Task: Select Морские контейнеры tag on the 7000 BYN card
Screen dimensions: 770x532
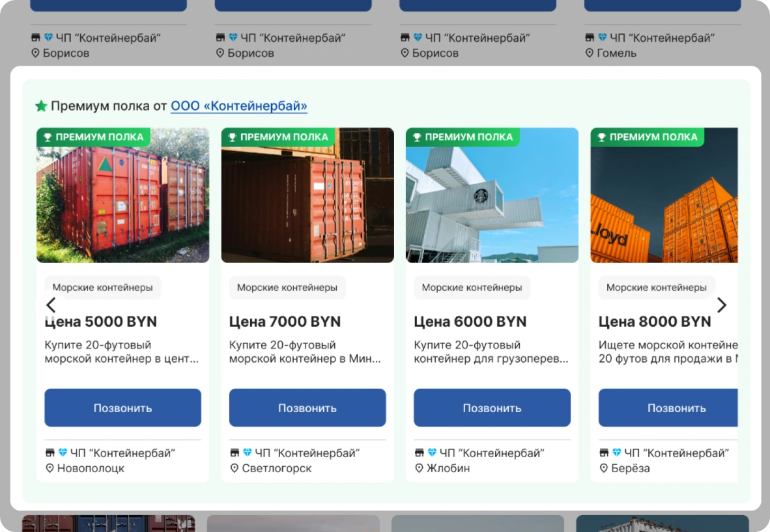Action: click(x=287, y=287)
